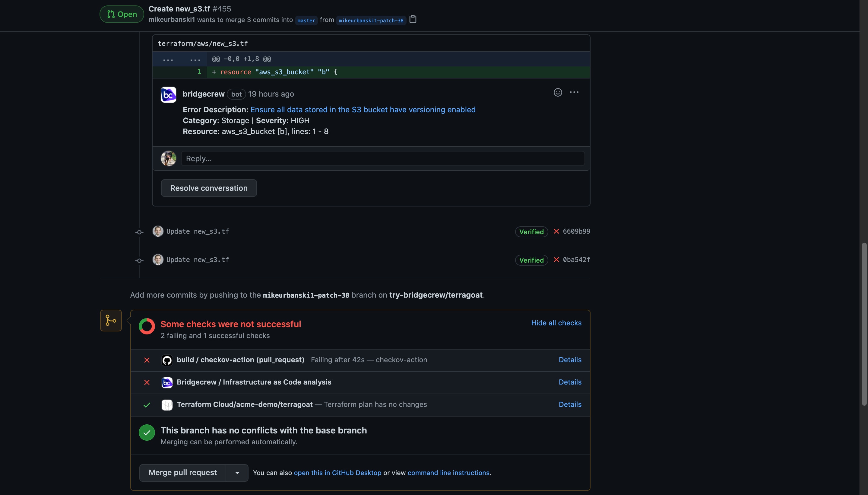This screenshot has height=495, width=868.
Task: Click GitHub logo on checkov-action check
Action: 167,360
